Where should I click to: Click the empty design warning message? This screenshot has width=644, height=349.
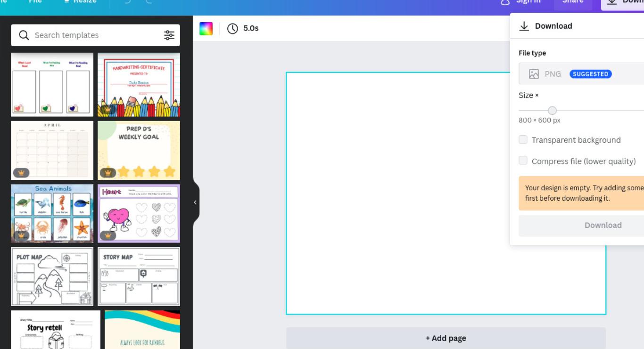[x=581, y=193]
